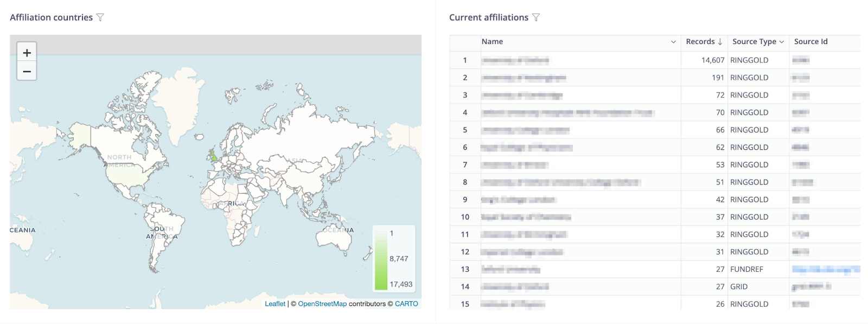Select the FUNDREF source type cell
Viewport: 868px width, 324px height.
pos(746,269)
